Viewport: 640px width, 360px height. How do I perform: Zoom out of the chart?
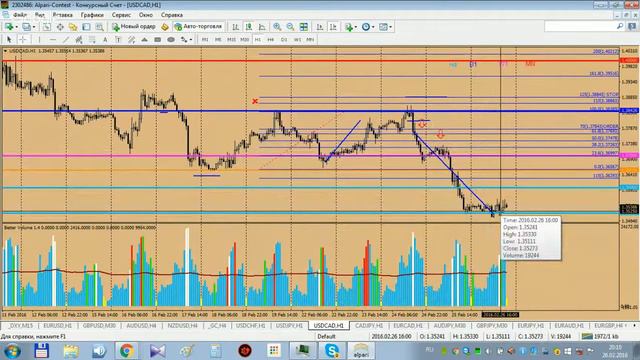coord(290,27)
